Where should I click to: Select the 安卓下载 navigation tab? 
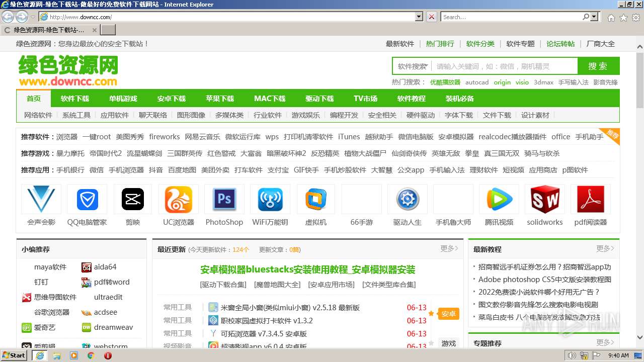click(172, 99)
